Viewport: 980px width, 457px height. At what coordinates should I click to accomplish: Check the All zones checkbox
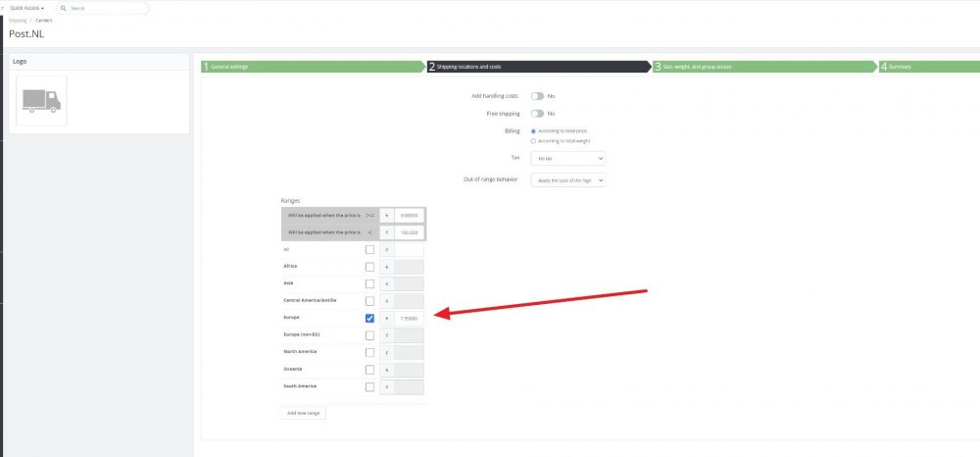coord(370,249)
